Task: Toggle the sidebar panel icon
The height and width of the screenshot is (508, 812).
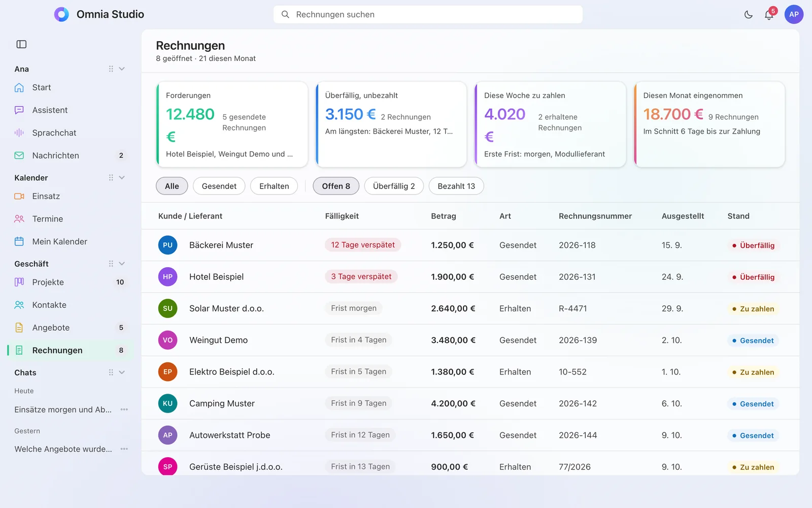Action: click(x=21, y=44)
